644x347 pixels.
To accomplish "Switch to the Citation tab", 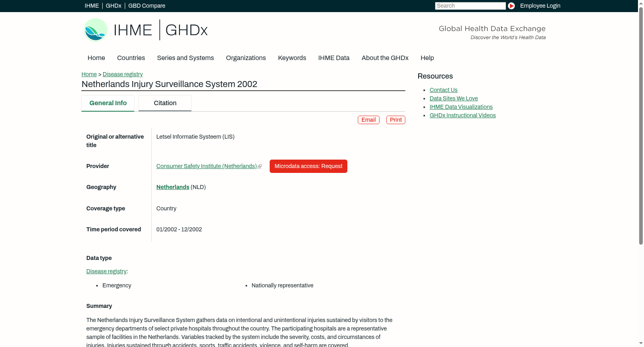I will point(165,103).
